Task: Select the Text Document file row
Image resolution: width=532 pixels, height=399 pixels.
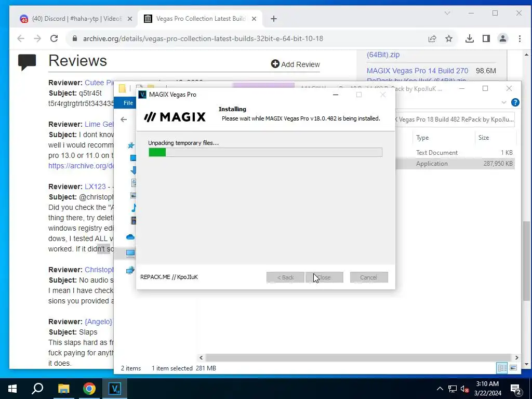Action: point(455,153)
